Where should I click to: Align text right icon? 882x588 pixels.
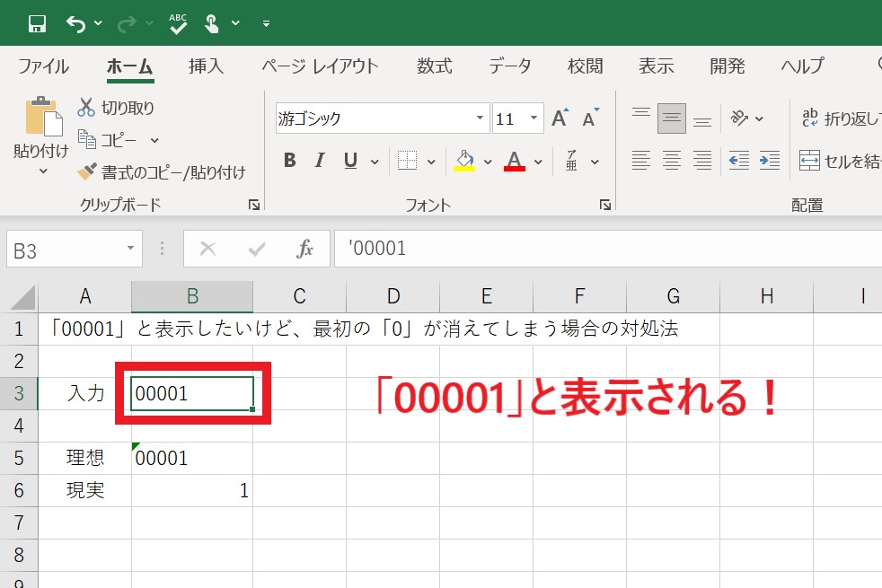pos(702,161)
